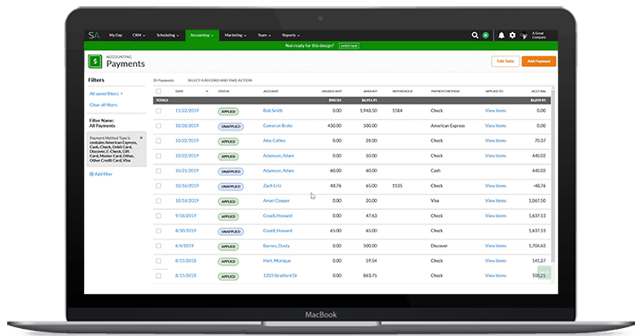Image resolution: width=644 pixels, height=336 pixels.
Task: Click the search magnifier icon
Action: (x=475, y=35)
